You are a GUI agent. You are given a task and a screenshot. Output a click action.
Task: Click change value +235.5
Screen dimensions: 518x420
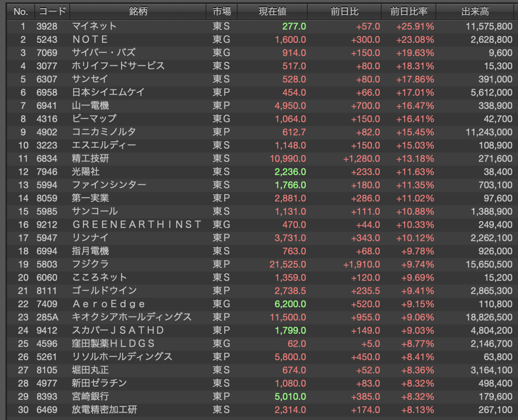(365, 291)
